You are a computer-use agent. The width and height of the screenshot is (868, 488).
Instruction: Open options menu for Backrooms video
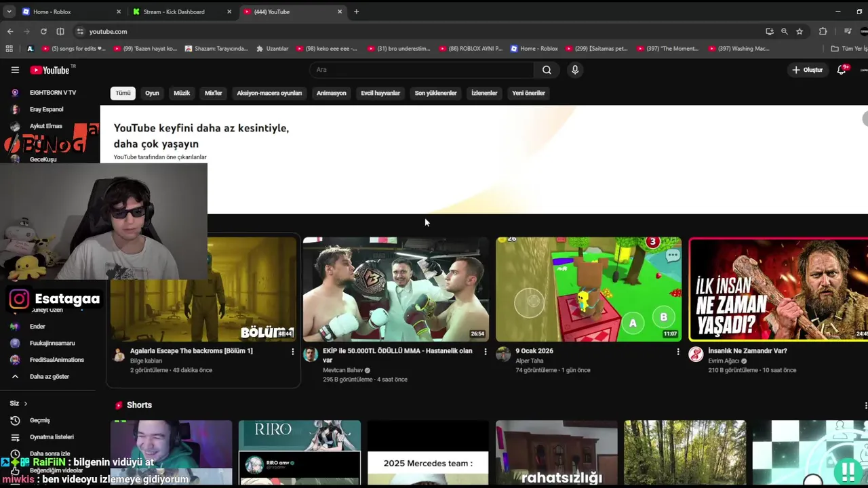point(292,352)
